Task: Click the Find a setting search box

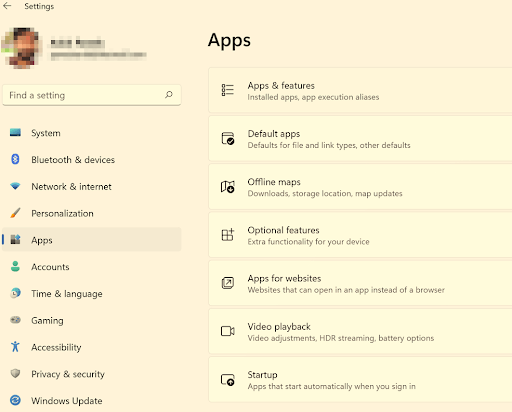Action: tap(92, 95)
